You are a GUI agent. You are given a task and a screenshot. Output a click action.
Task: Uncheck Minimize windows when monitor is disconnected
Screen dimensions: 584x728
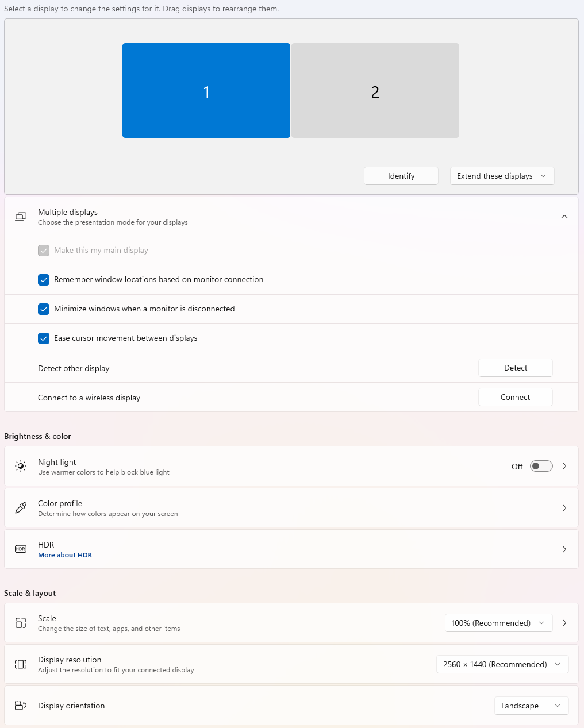44,309
